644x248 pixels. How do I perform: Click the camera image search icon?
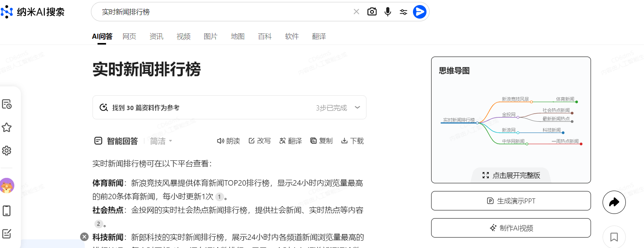pyautogui.click(x=372, y=12)
